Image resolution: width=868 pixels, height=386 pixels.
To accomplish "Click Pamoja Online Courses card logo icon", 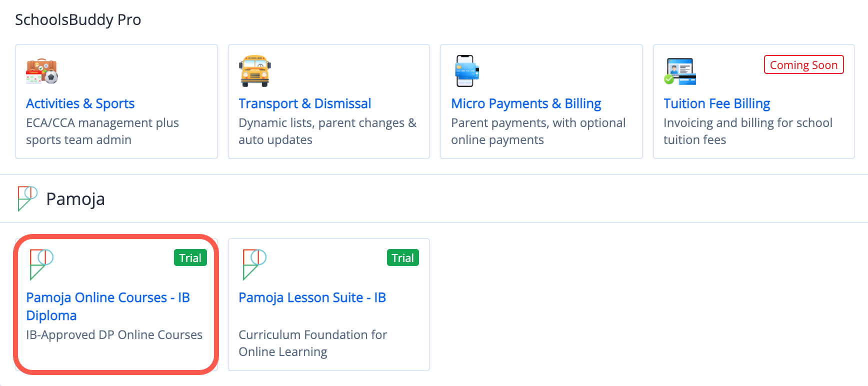I will click(41, 263).
